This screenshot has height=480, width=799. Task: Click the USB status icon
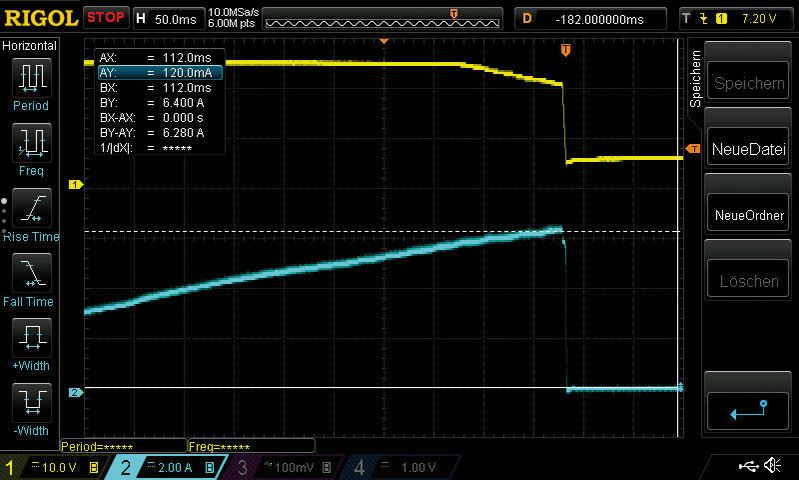[749, 466]
